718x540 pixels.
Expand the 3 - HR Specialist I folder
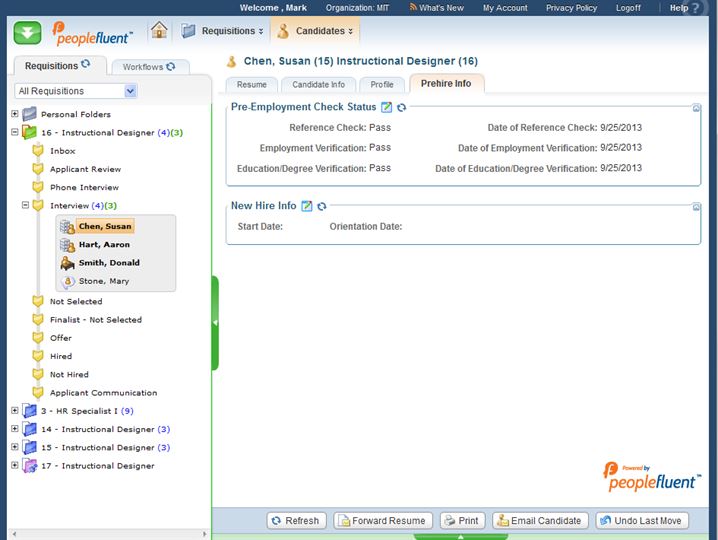pos(14,411)
